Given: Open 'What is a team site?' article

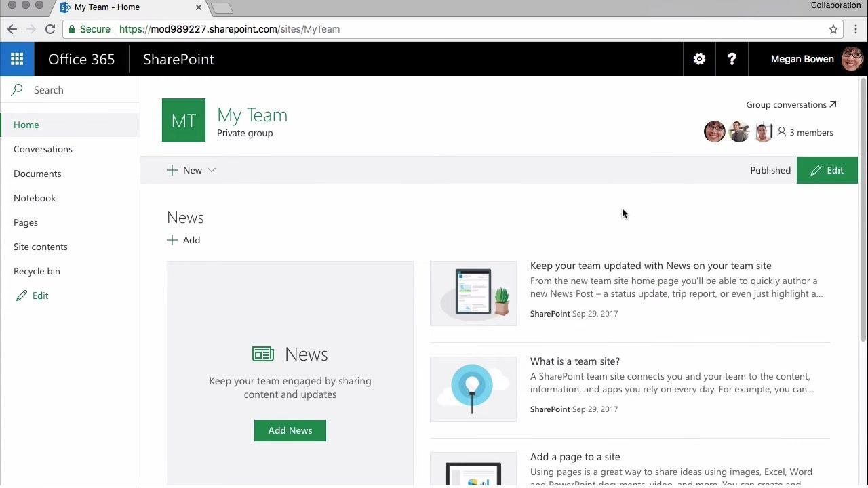Looking at the screenshot, I should tap(575, 361).
